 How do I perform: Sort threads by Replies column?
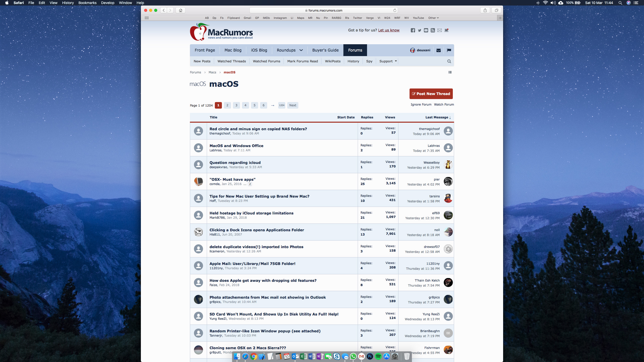coord(367,117)
